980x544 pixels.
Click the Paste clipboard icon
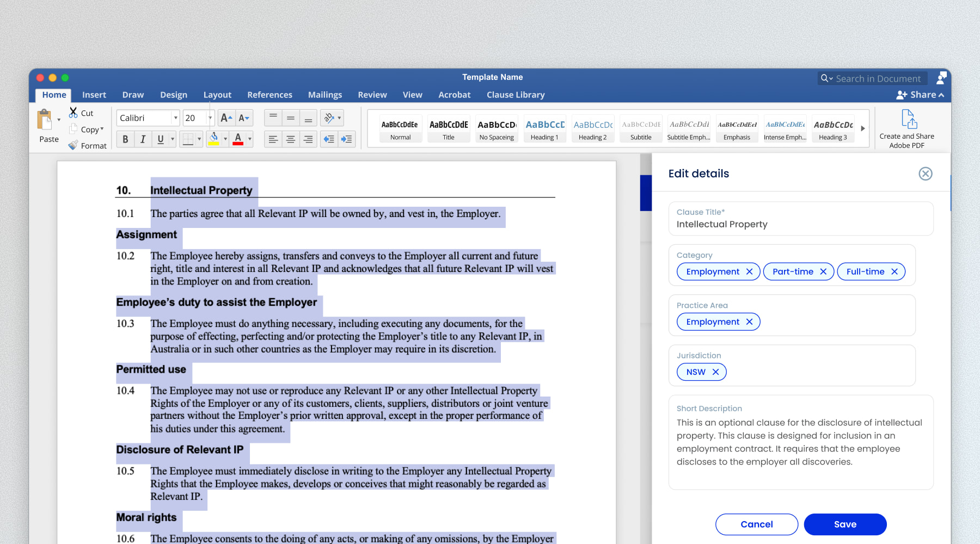(45, 120)
